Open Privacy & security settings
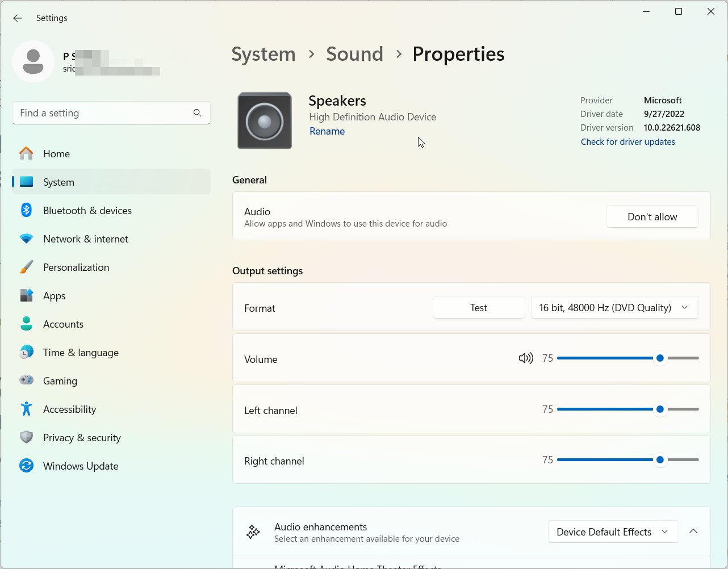Screen dimensions: 728x569 point(111,437)
